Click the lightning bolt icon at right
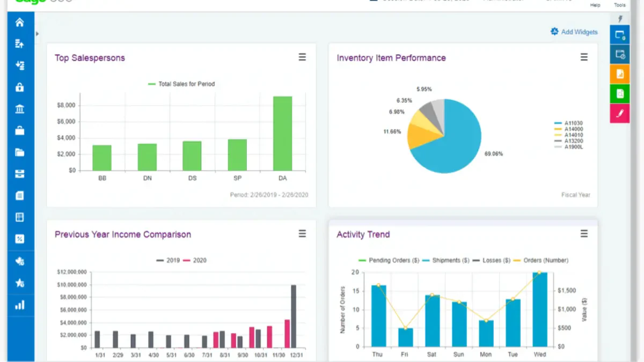The width and height of the screenshot is (644, 362). click(x=620, y=19)
